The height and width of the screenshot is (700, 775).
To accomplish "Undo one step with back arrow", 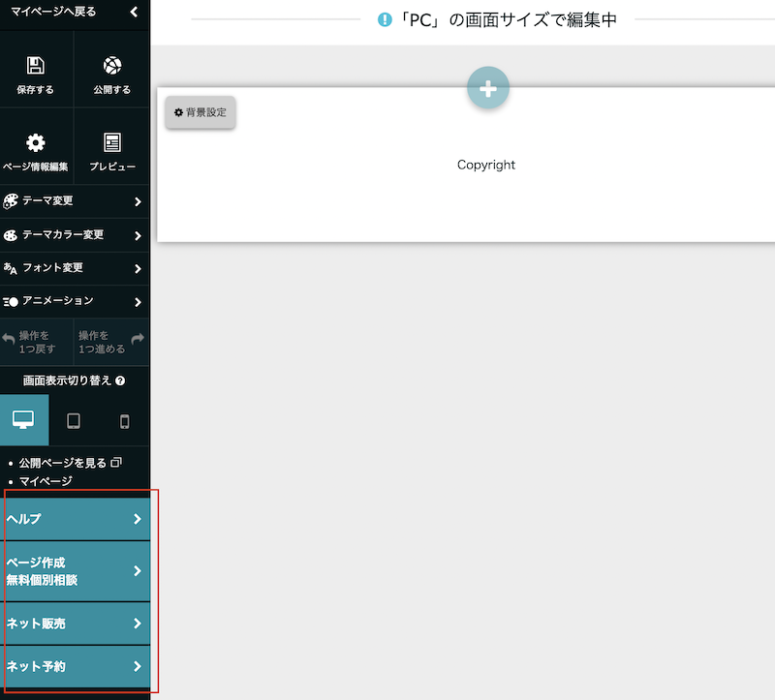I will (10, 340).
